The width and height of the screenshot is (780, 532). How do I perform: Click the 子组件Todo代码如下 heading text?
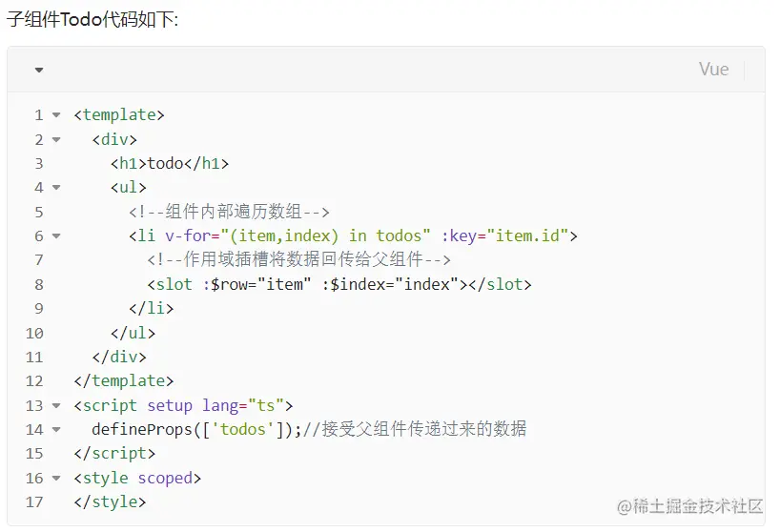tap(92, 19)
